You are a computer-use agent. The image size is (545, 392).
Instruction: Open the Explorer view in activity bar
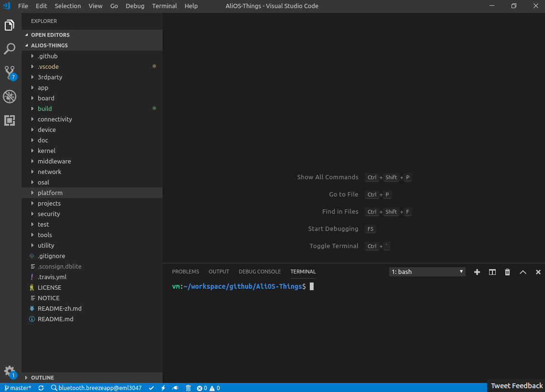pyautogui.click(x=10, y=25)
